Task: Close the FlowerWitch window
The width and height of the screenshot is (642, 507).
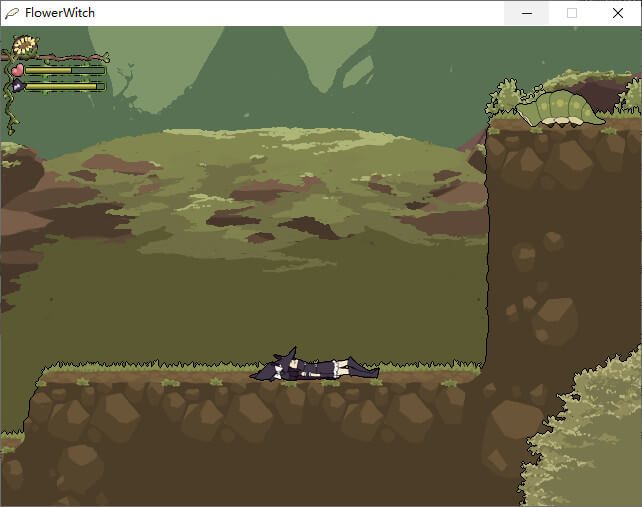Action: (x=617, y=13)
